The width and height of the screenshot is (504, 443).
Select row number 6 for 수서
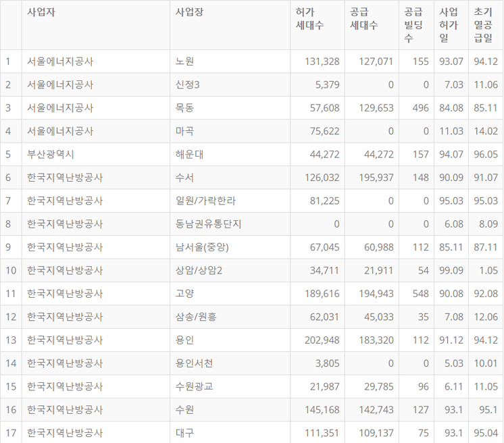(9, 178)
